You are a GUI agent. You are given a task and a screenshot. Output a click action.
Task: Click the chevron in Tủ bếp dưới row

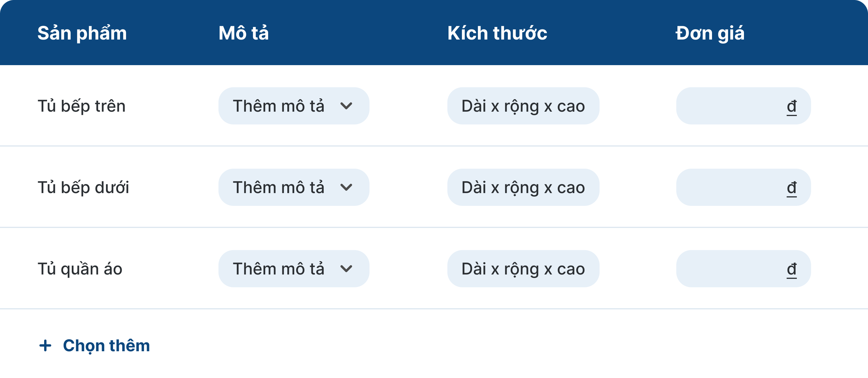point(346,188)
